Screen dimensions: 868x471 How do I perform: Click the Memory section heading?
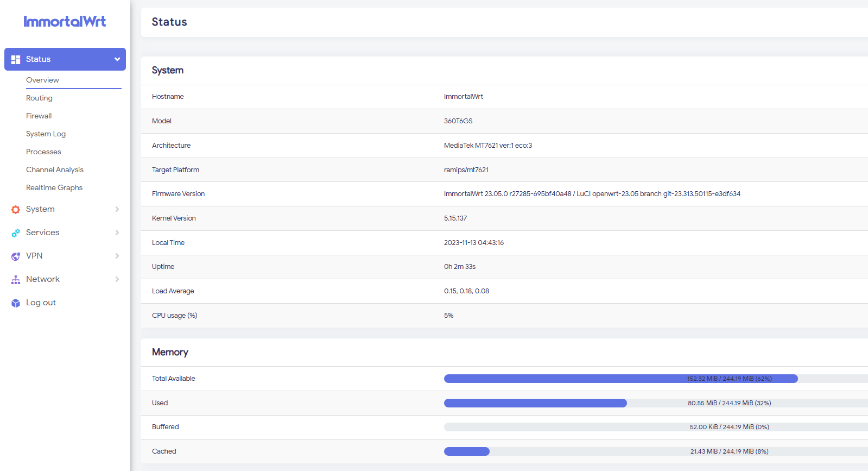[170, 352]
